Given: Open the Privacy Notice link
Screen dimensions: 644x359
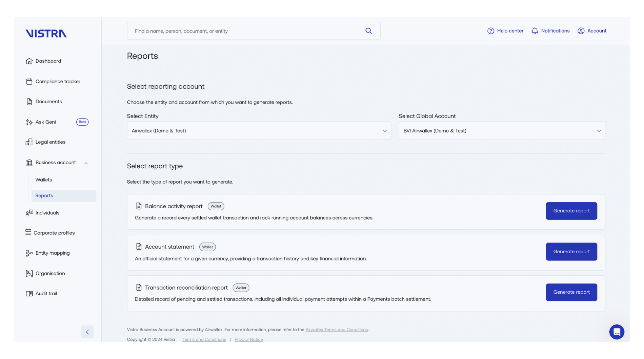Looking at the screenshot, I should [x=248, y=339].
